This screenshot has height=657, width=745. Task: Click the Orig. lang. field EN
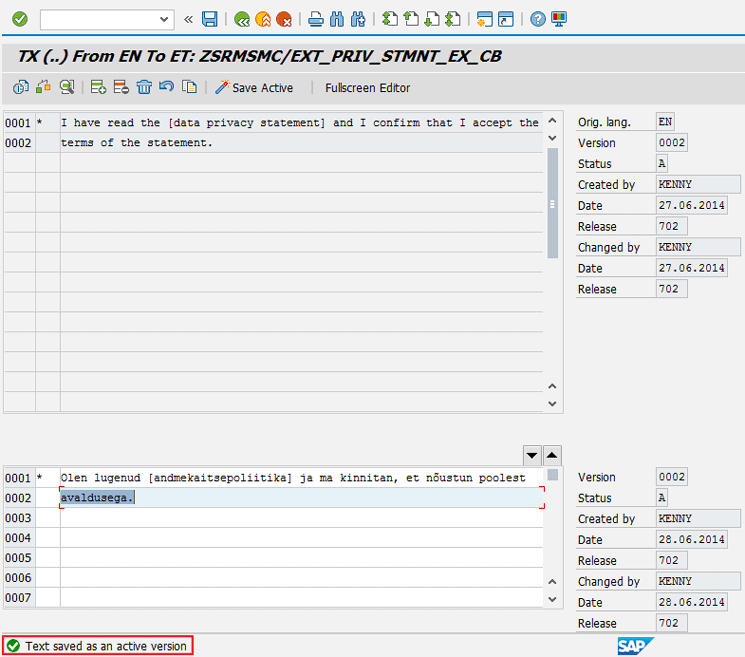tap(665, 122)
